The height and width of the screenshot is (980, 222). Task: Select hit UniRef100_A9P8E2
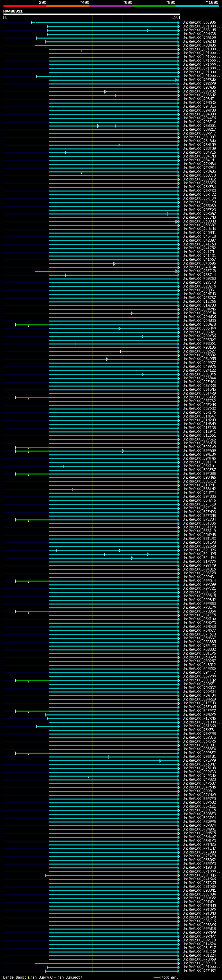click(199, 753)
